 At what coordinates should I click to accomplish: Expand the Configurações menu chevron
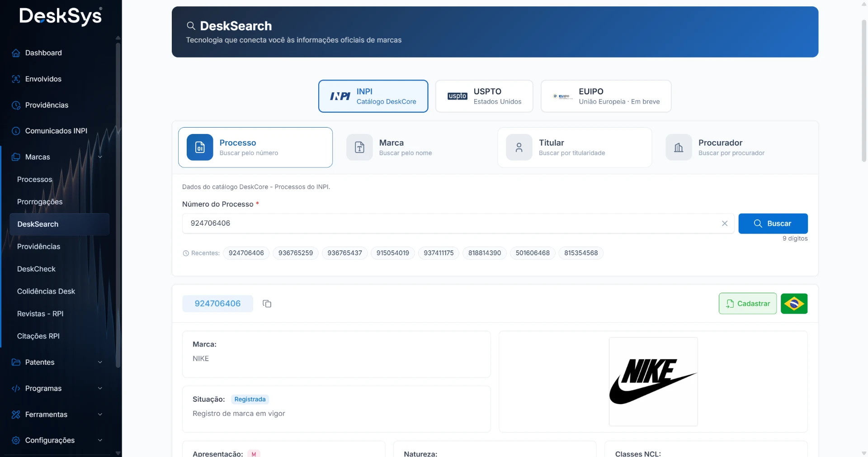100,441
